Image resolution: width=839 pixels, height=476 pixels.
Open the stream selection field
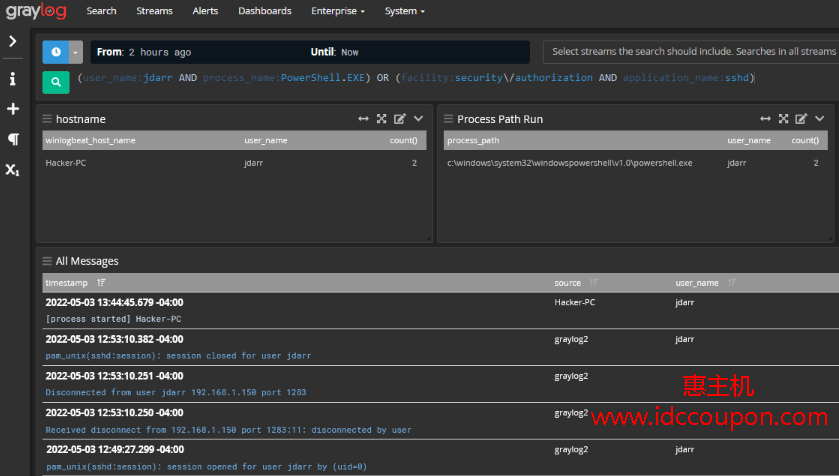coord(691,52)
